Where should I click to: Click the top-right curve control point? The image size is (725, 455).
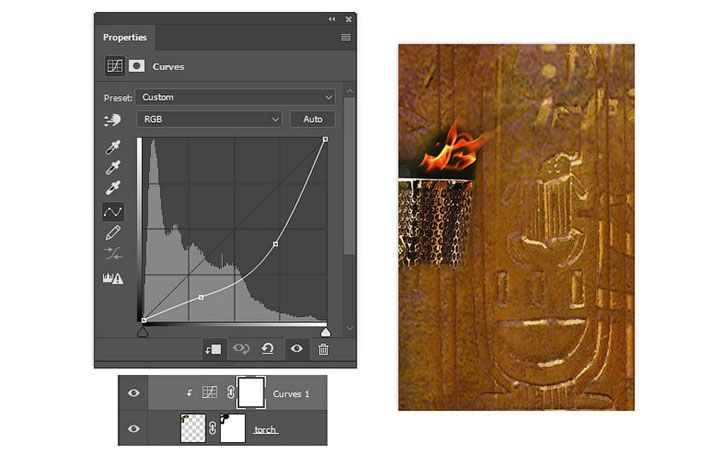326,139
